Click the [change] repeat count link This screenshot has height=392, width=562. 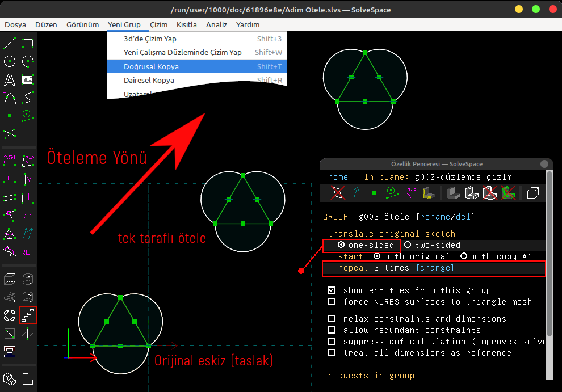[435, 268]
